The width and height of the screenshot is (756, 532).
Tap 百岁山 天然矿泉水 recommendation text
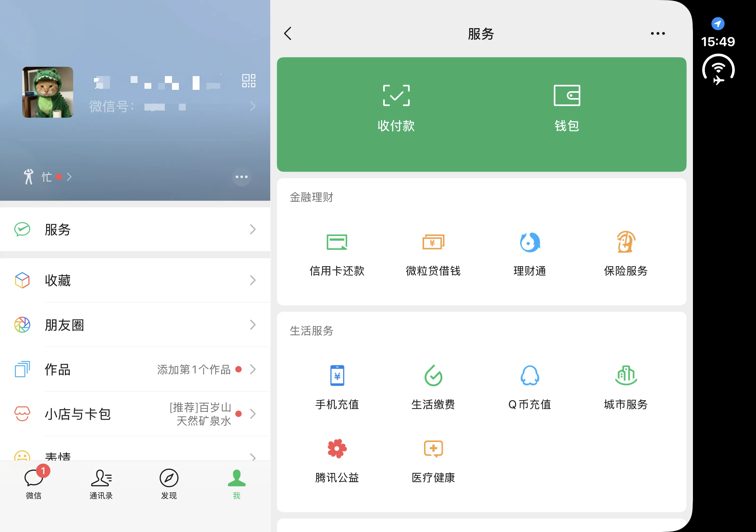coord(201,414)
